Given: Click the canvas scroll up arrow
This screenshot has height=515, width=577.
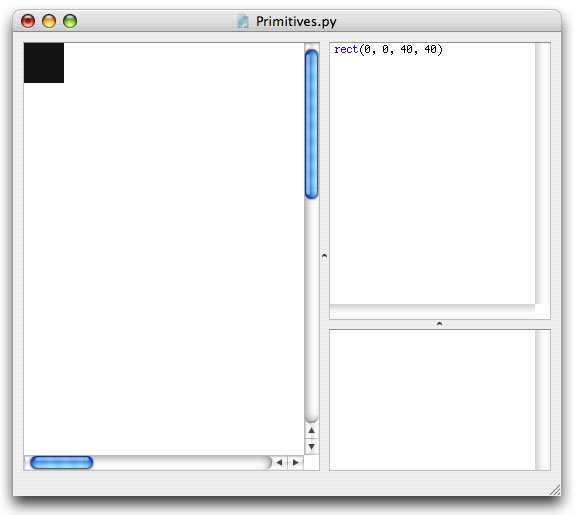Looking at the screenshot, I should [x=312, y=430].
